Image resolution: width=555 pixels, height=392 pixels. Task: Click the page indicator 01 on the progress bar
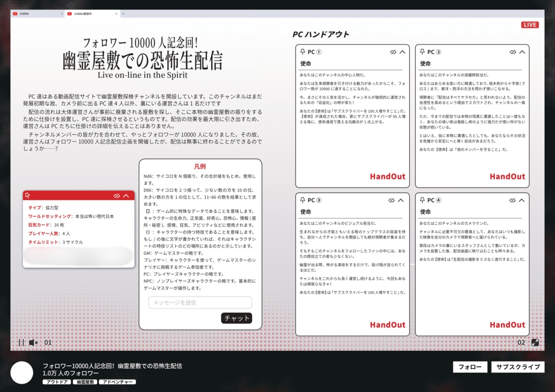click(x=47, y=343)
